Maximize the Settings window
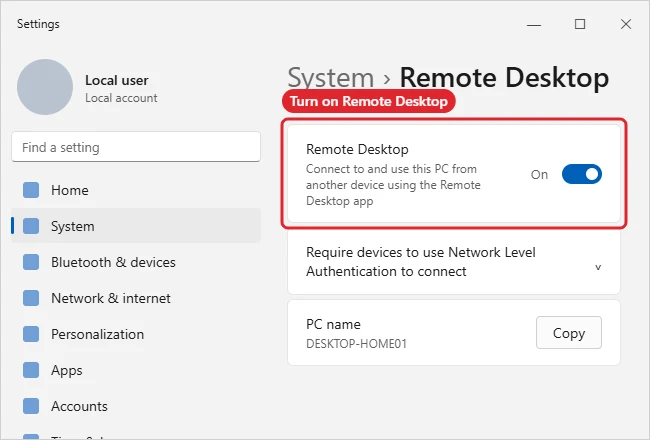 coord(580,24)
